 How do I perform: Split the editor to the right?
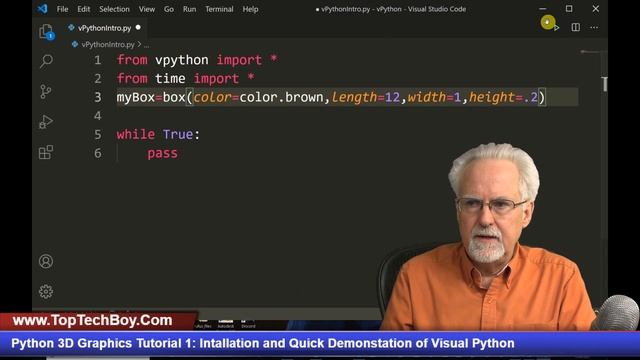click(576, 27)
